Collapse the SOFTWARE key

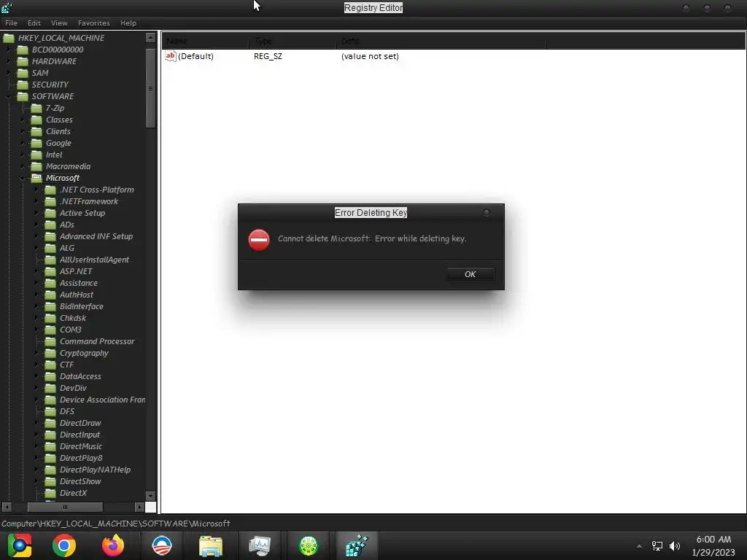[9, 96]
